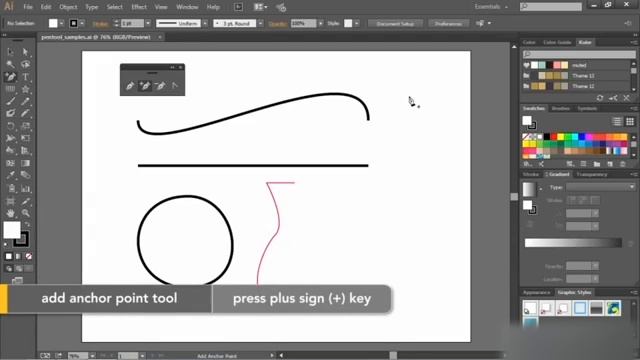Open Uniform variable width profile dropdown
Image resolution: width=640 pixels, height=360 pixels.
[205, 24]
